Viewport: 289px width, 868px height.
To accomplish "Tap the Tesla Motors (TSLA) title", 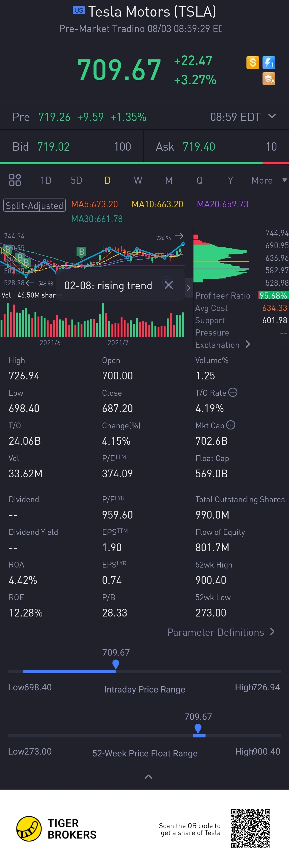I will click(152, 12).
